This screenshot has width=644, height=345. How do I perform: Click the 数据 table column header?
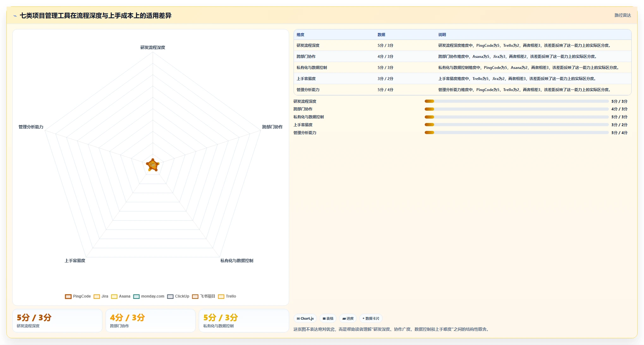click(x=381, y=35)
